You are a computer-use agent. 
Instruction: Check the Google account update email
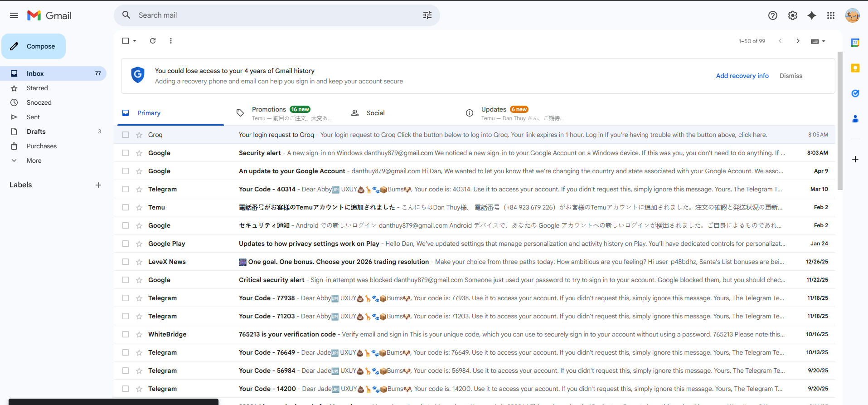coord(126,171)
